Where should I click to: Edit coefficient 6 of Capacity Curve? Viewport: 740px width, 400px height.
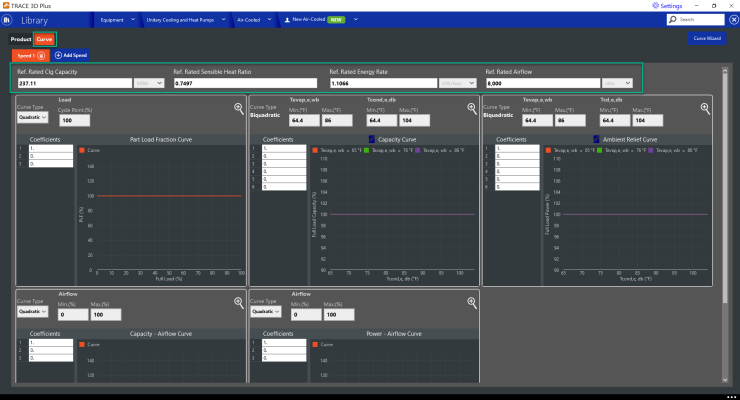click(x=284, y=187)
